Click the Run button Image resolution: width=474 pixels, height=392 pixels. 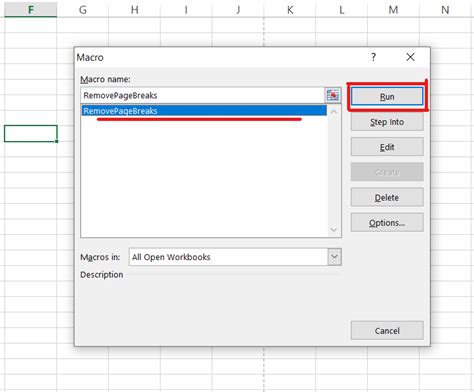coord(387,97)
